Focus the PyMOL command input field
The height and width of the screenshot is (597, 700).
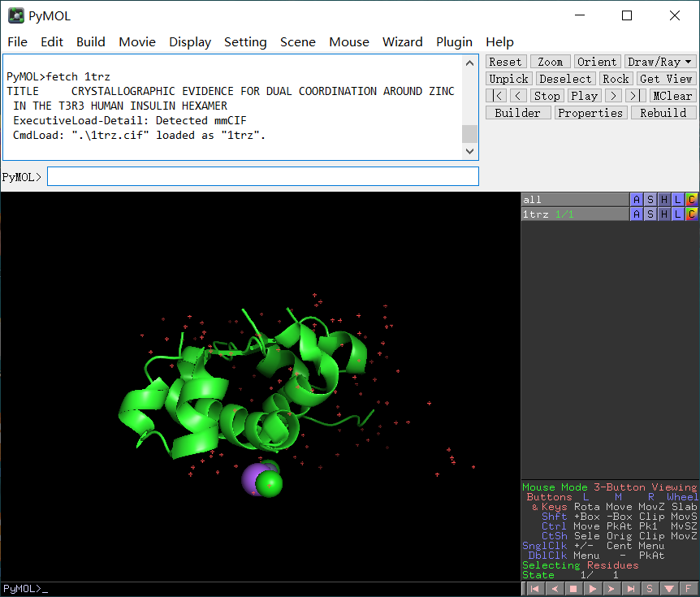tap(263, 176)
